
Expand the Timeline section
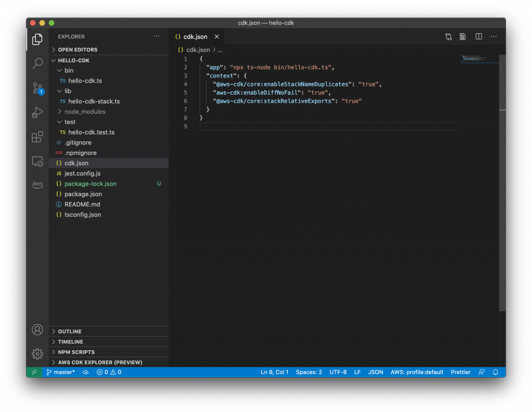point(109,342)
